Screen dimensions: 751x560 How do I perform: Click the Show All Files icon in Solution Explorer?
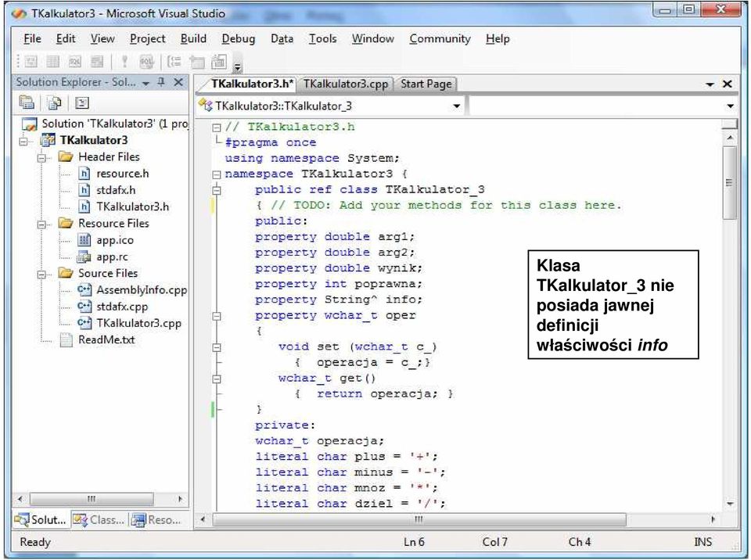click(x=55, y=102)
